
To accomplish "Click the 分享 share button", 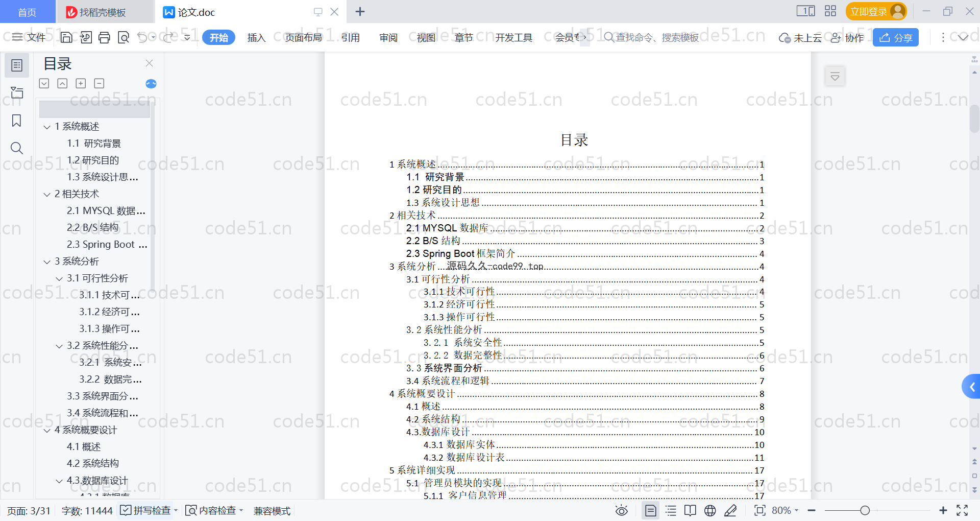I will click(x=896, y=37).
